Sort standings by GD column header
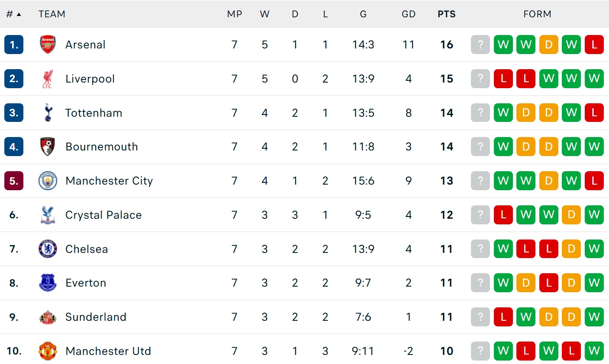This screenshot has width=609, height=364. [x=408, y=14]
